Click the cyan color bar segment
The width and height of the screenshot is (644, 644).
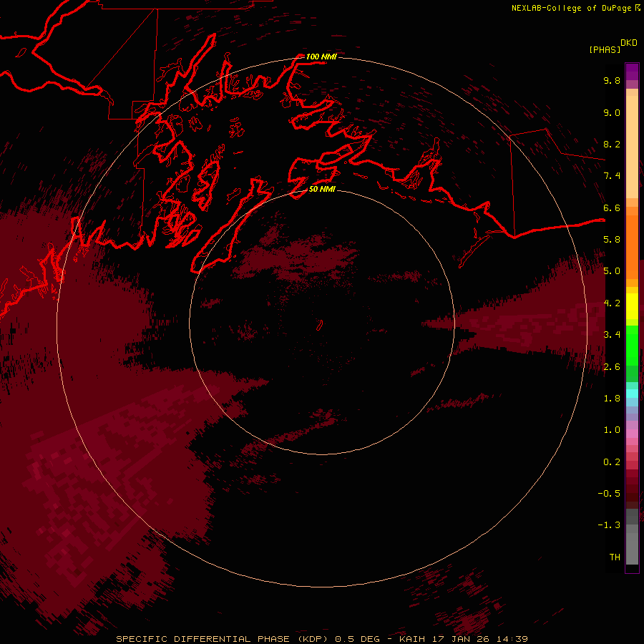click(x=632, y=394)
